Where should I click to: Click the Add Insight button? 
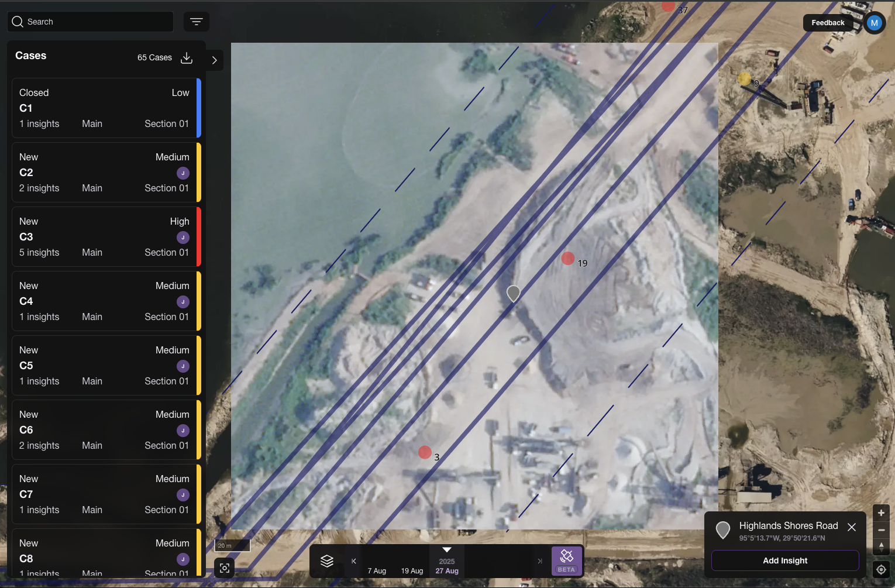(784, 561)
